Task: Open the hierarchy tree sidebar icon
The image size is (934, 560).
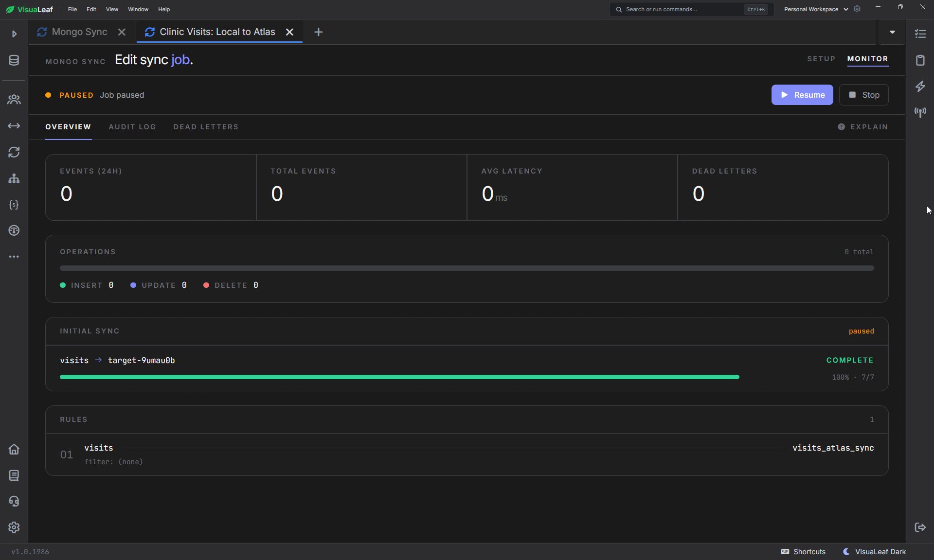Action: coord(14,178)
